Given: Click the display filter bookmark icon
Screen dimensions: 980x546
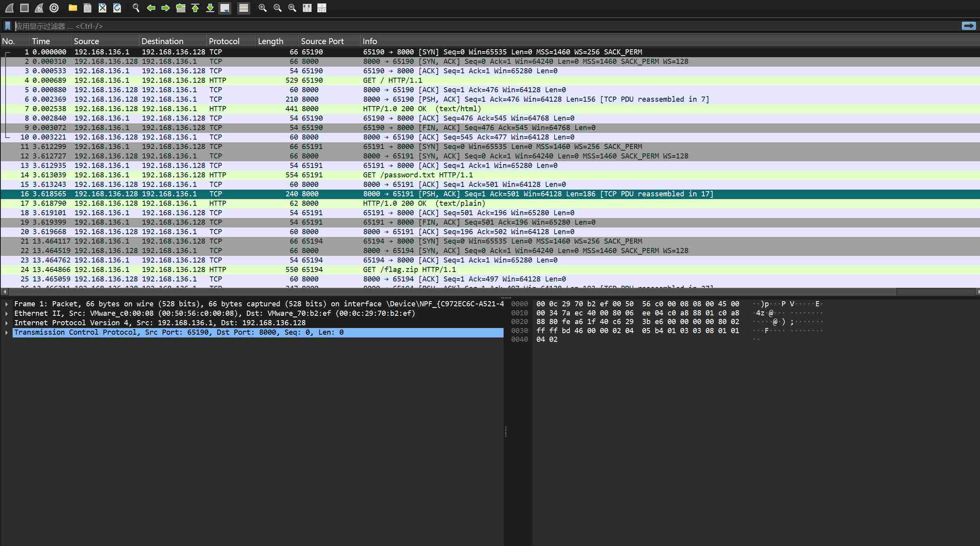Looking at the screenshot, I should tap(7, 26).
